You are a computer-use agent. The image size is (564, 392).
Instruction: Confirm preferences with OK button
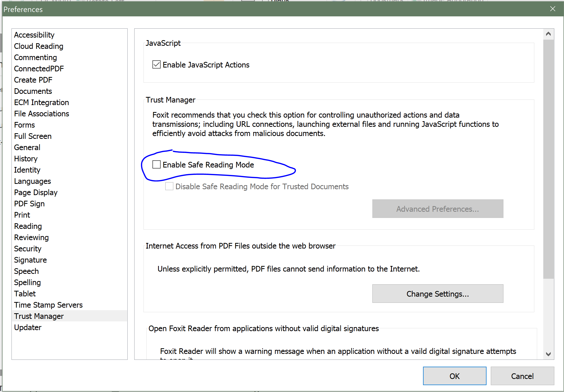tap(454, 376)
